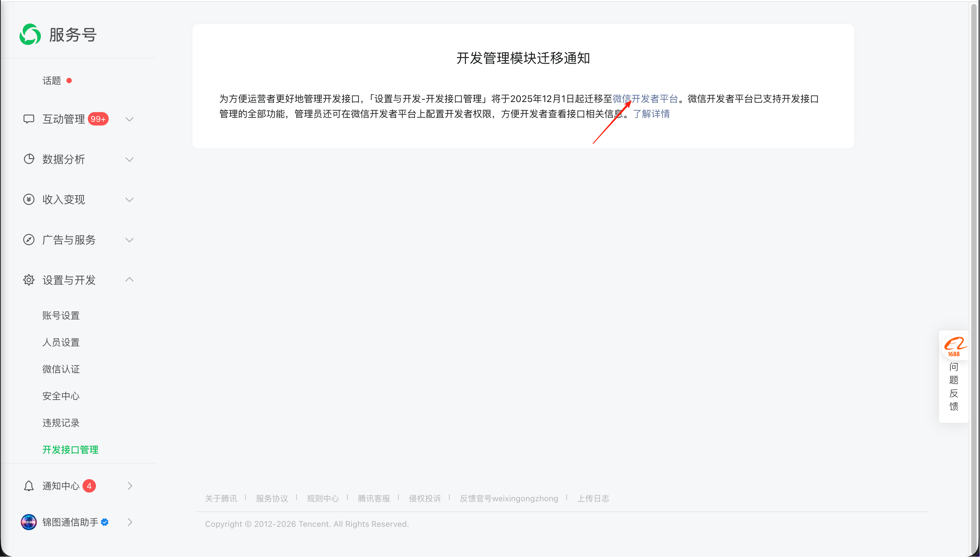Screen dimensions: 980x557
Task: Click the 收入变现 yen coin icon
Action: coord(29,199)
